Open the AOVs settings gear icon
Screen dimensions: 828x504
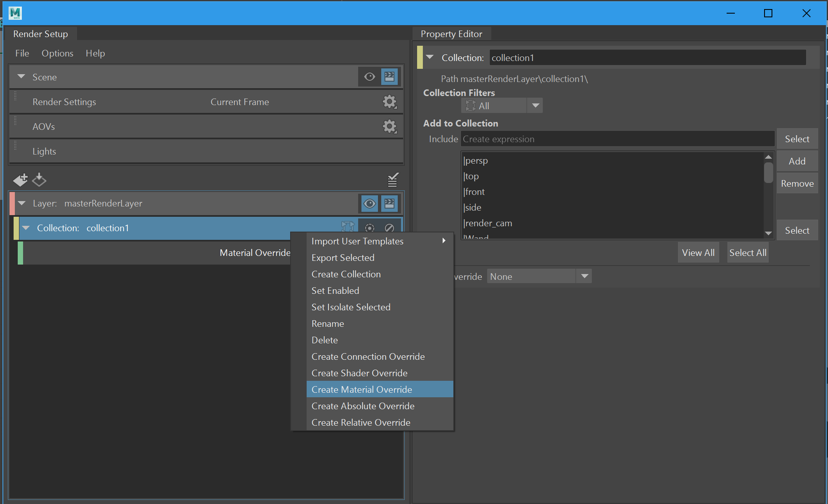click(x=389, y=127)
